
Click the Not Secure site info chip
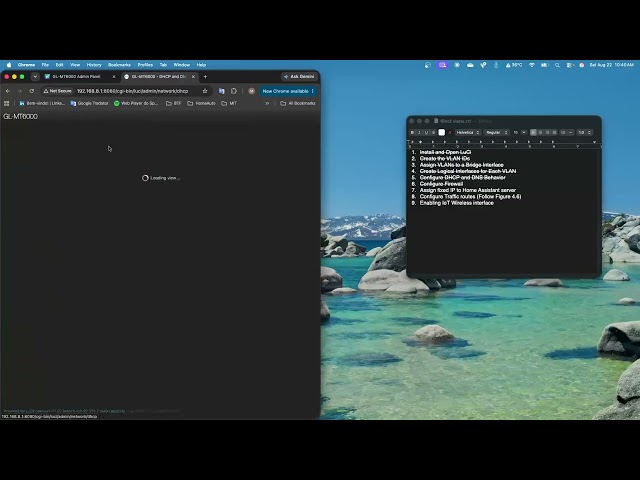[x=58, y=91]
